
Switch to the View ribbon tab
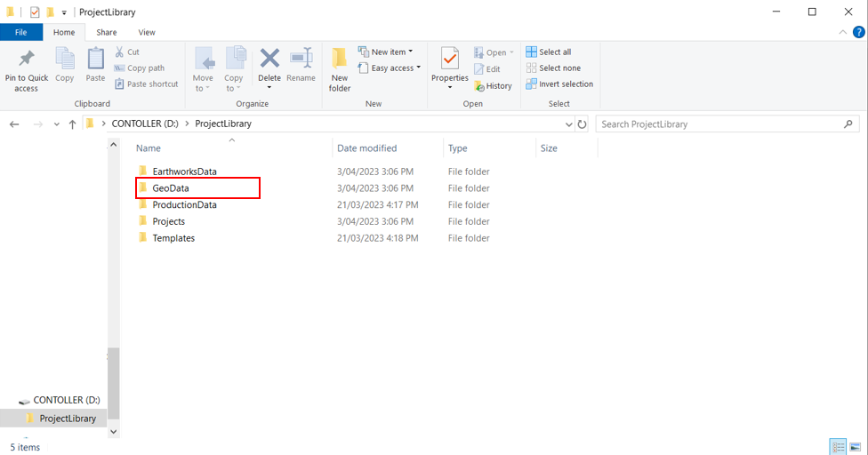tap(147, 32)
